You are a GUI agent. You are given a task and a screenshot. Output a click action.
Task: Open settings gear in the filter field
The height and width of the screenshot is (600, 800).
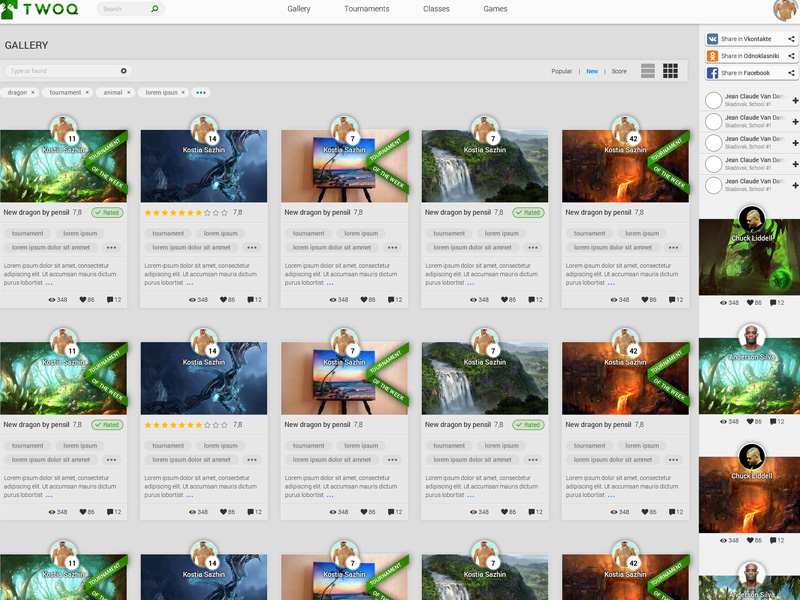pyautogui.click(x=124, y=71)
